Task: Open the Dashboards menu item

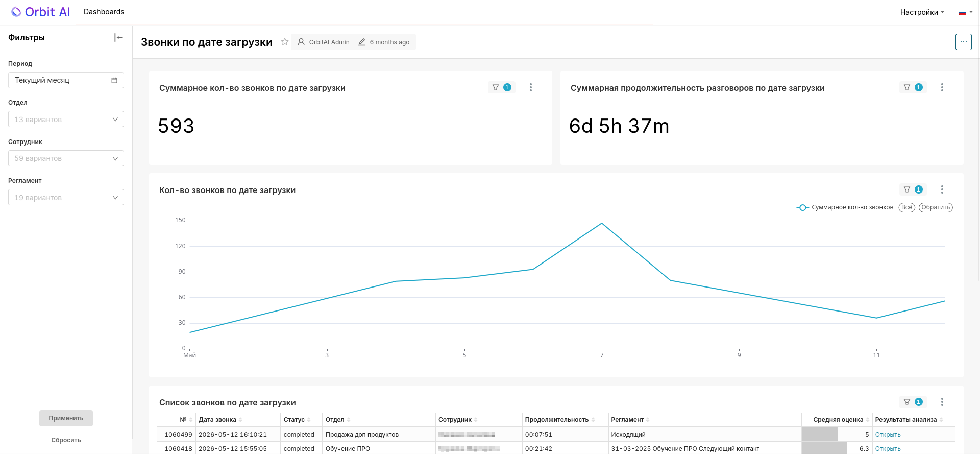Action: pos(104,12)
